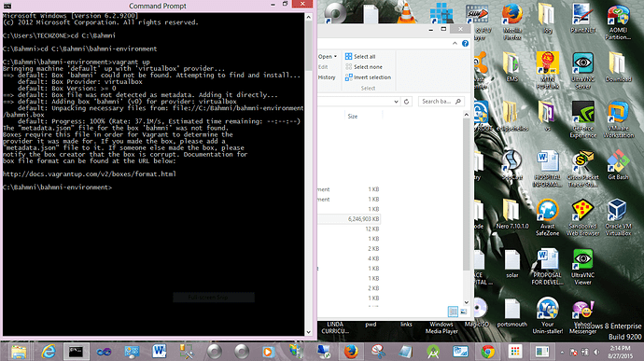Open File Explorer from taskbar
Viewport: 644px width, 361px height.
(x=19, y=352)
